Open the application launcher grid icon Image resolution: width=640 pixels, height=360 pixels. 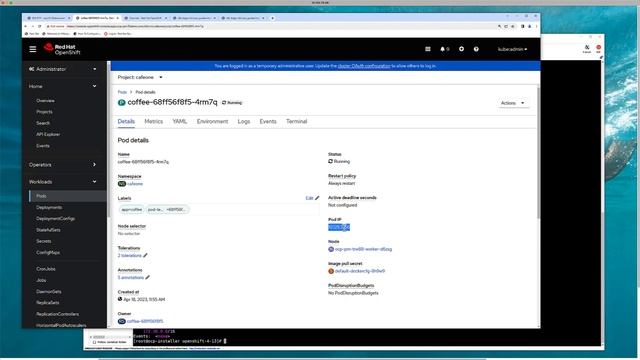point(428,49)
